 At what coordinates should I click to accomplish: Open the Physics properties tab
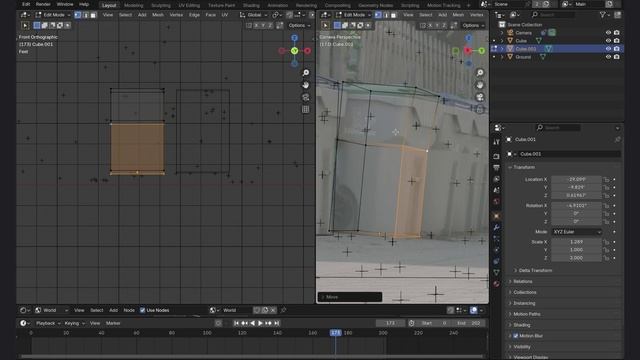[496, 250]
